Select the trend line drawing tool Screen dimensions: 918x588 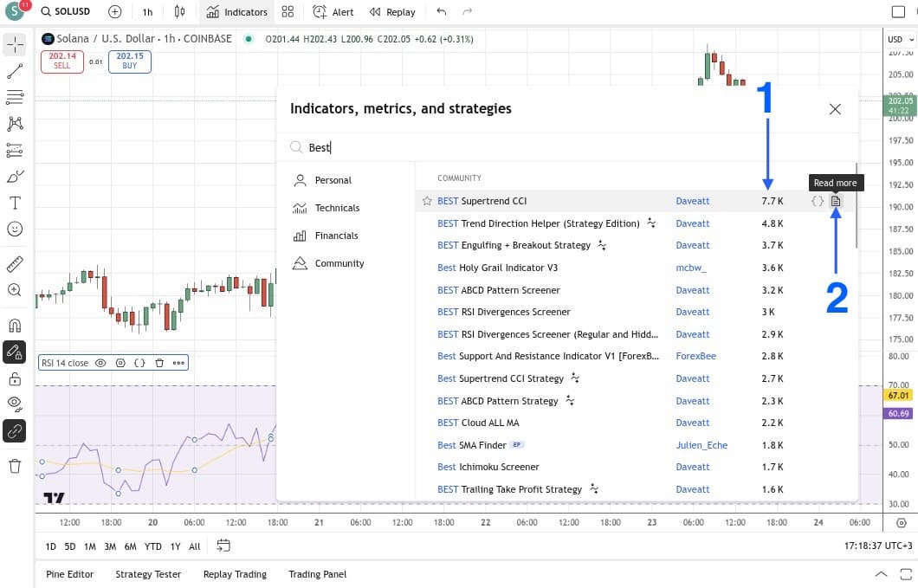coord(15,71)
